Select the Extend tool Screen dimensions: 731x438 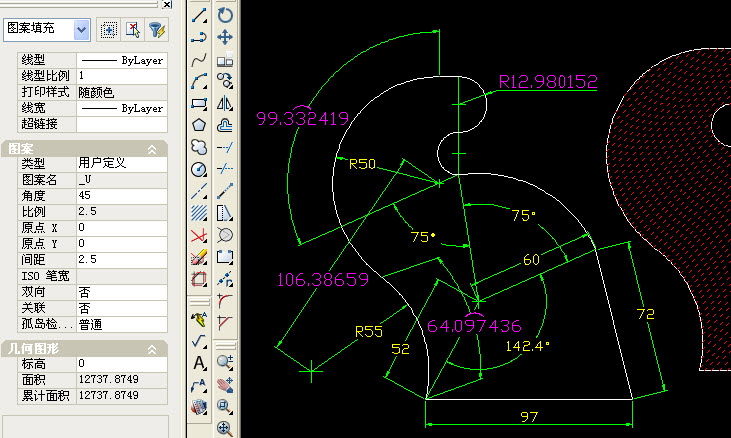coord(225,147)
